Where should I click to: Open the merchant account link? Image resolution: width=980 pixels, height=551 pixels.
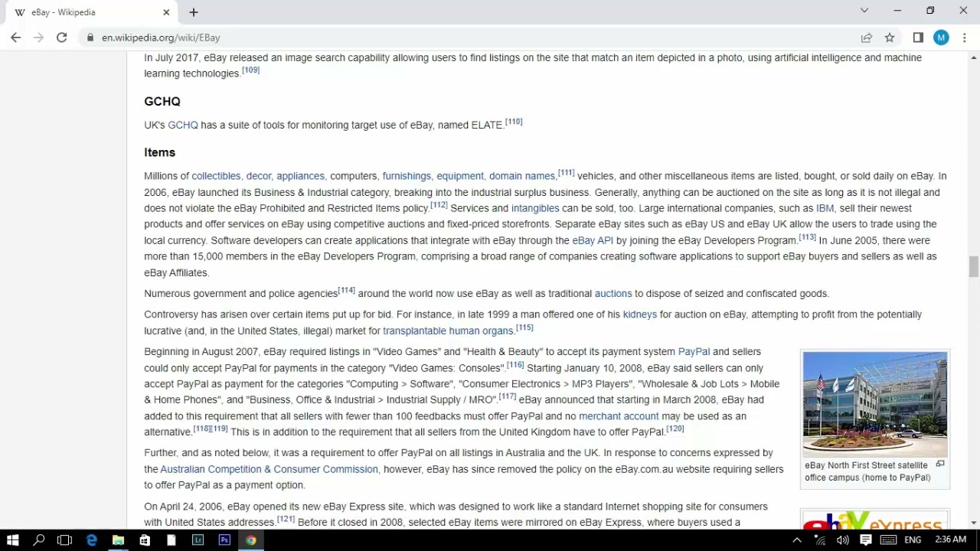619,416
